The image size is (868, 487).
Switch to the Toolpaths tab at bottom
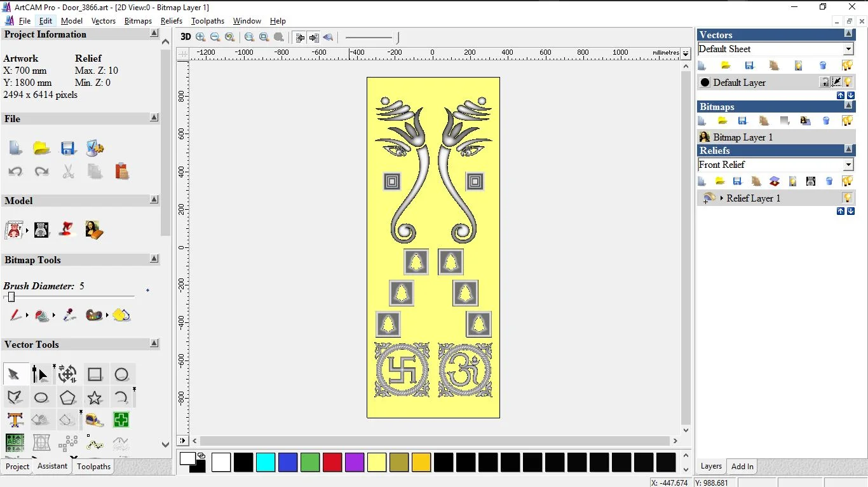tap(94, 467)
